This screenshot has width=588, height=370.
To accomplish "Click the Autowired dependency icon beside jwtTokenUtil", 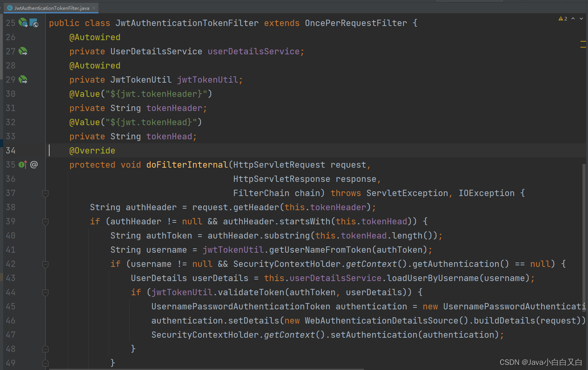I will click(x=23, y=80).
